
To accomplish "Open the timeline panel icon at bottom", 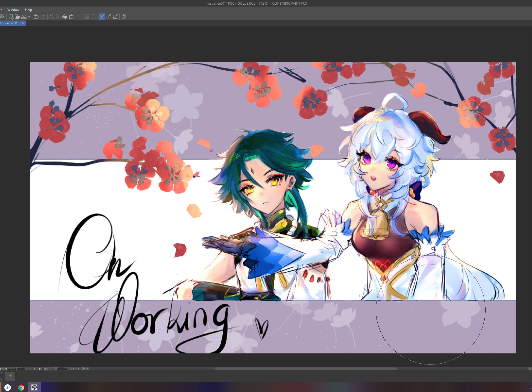I will coord(10,376).
